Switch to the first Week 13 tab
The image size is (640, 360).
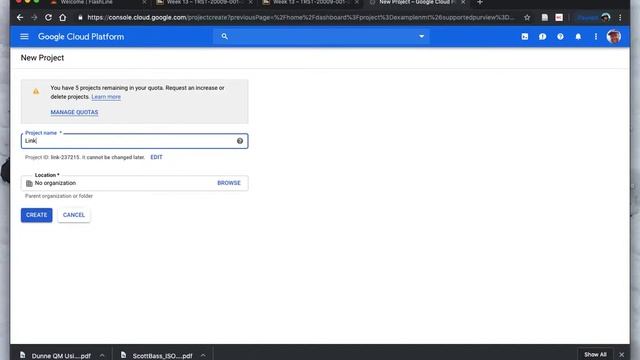click(x=203, y=2)
